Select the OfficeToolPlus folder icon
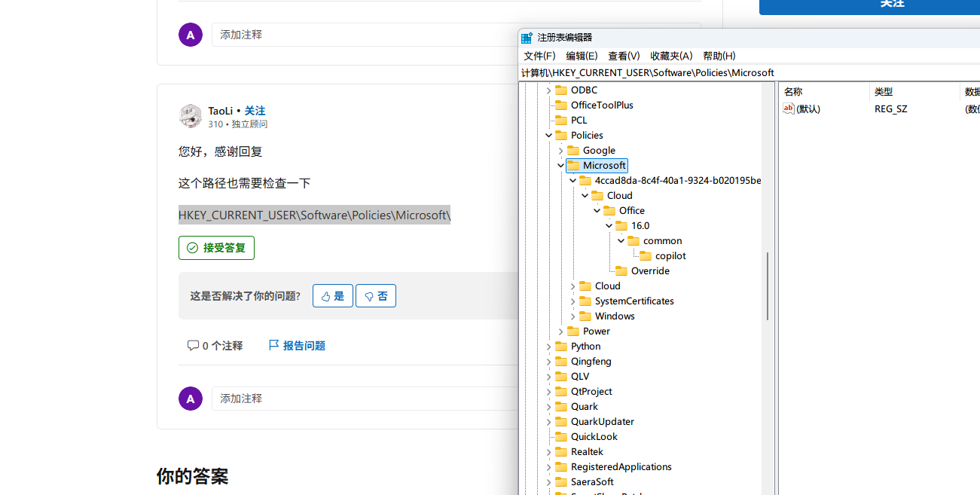980x495 pixels. pyautogui.click(x=561, y=105)
